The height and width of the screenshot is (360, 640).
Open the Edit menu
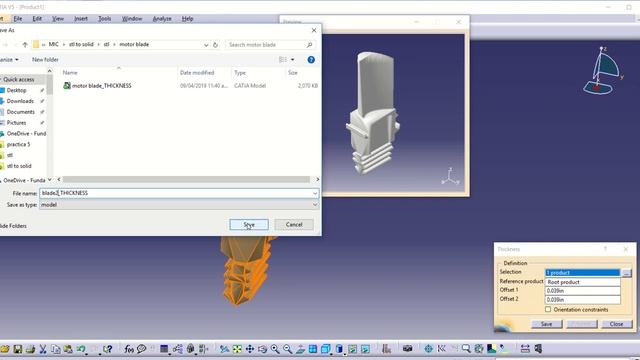[37, 19]
